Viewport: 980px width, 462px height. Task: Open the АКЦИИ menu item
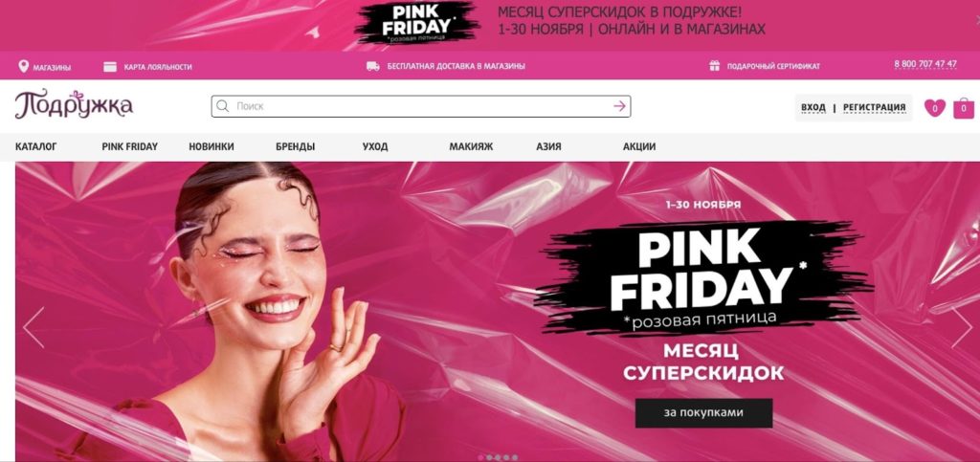click(x=638, y=146)
